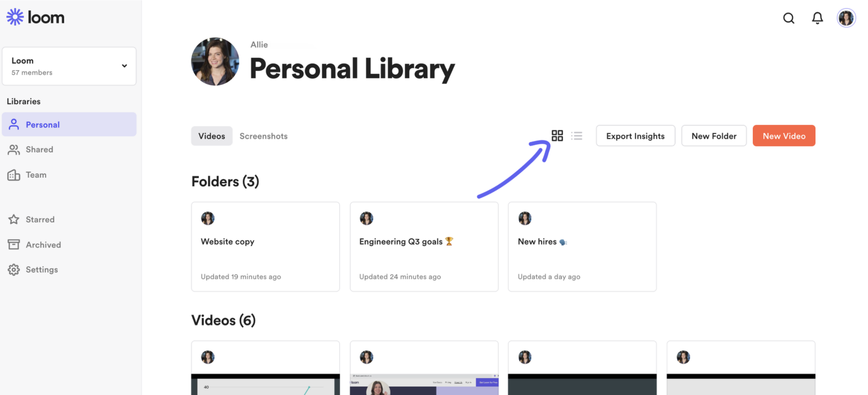Expand the Loom workspace dropdown
This screenshot has height=395, width=868.
click(x=69, y=66)
